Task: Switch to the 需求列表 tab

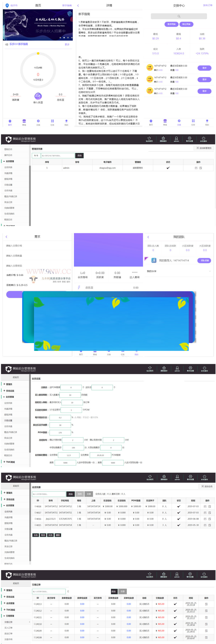Action: 171,24
